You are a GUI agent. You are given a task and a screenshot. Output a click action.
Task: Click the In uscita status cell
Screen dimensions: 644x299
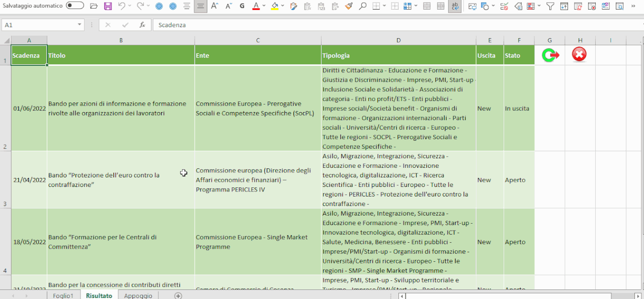click(519, 108)
